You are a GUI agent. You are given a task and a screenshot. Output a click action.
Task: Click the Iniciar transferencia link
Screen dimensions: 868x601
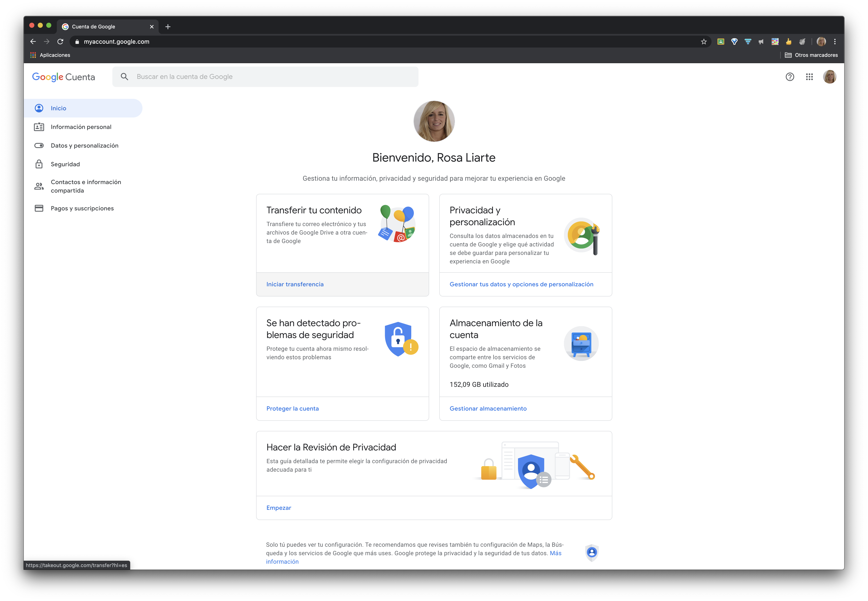click(295, 284)
